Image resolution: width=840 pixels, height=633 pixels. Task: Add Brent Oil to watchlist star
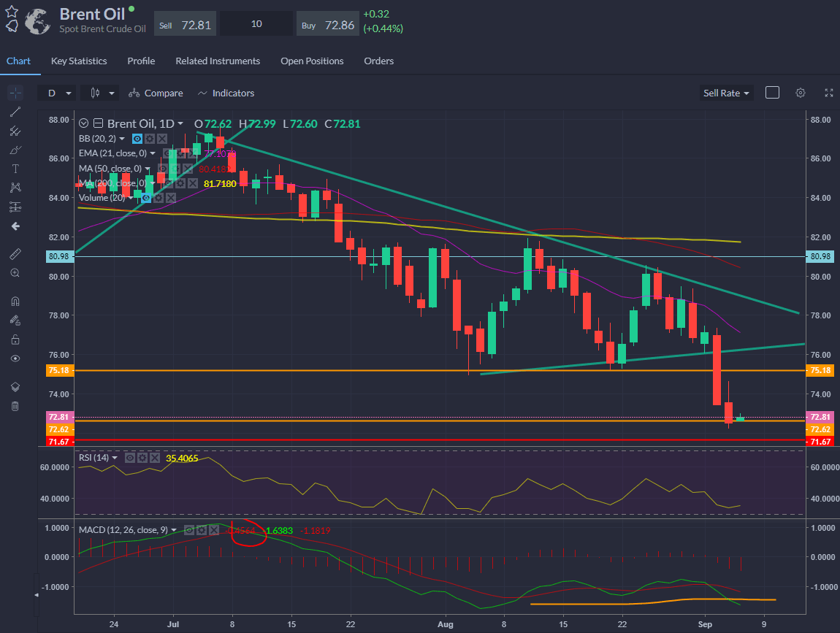12,11
